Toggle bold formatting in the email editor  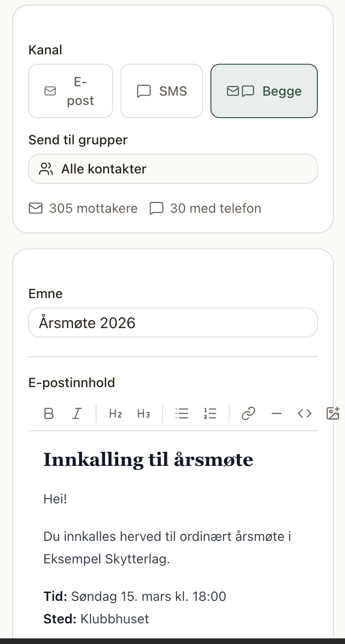coord(49,413)
